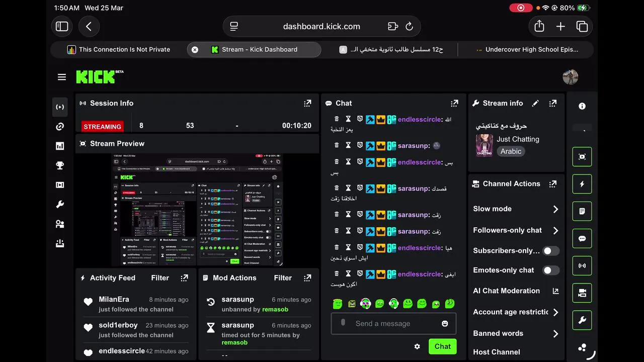The width and height of the screenshot is (644, 362).
Task: Click the dashboard.kick.com address bar
Action: pyautogui.click(x=321, y=26)
